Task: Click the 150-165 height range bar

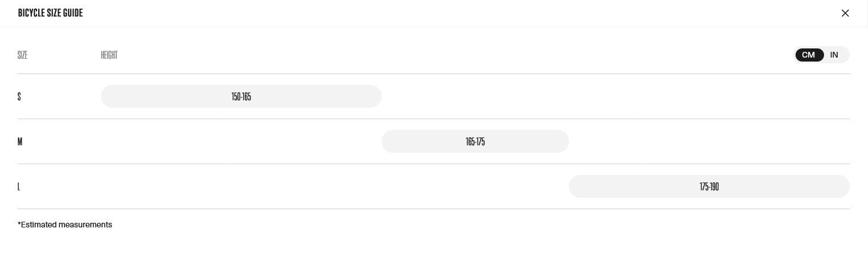Action: 241,96
